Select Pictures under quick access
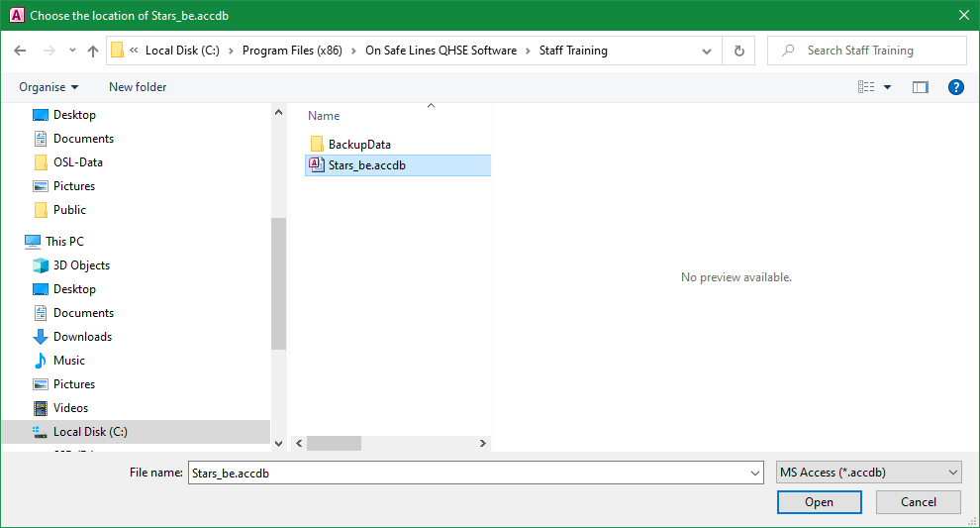 tap(74, 186)
